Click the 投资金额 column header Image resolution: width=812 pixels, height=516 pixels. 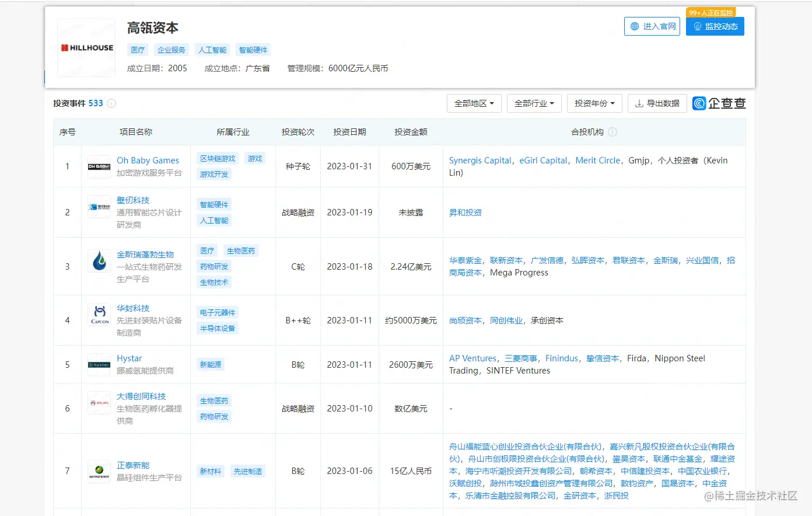[411, 132]
